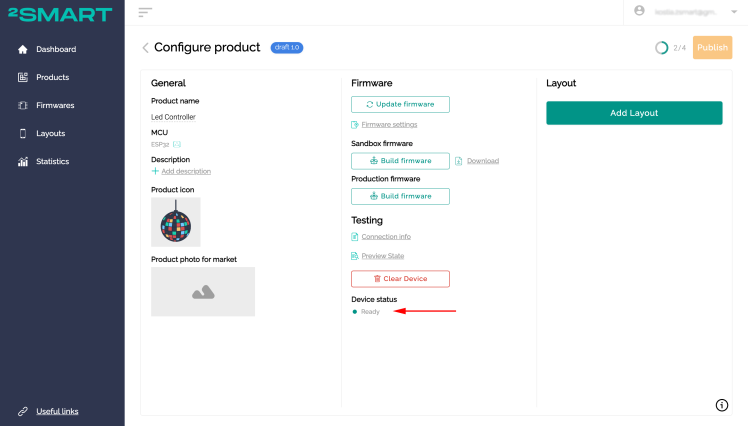Open Statistics page from sidebar
Screen dimensions: 748x426
tap(52, 161)
